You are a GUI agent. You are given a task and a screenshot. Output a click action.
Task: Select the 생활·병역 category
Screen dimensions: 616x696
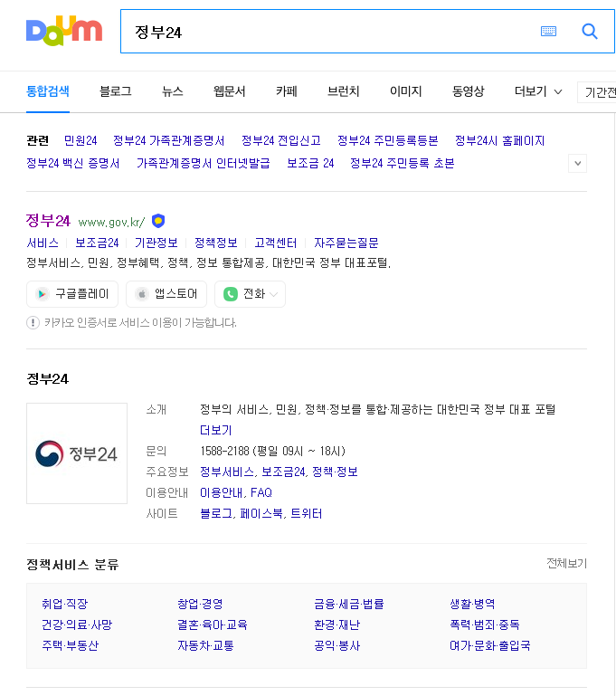(472, 604)
